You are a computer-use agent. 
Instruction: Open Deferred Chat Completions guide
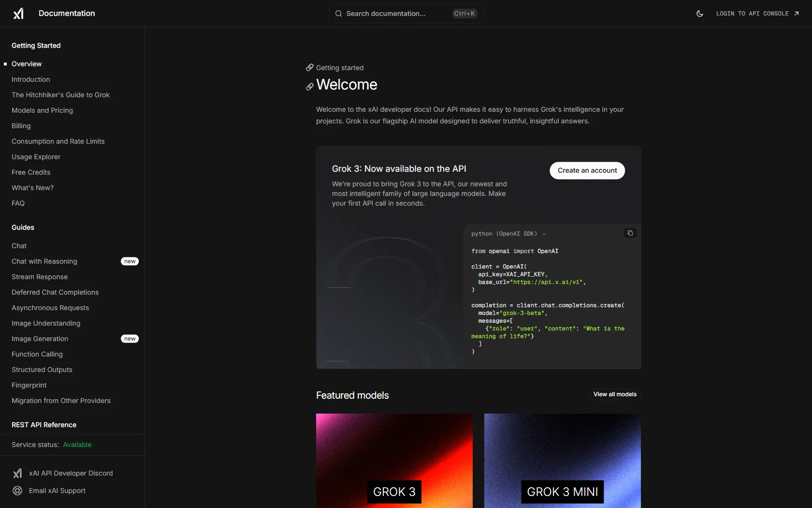(55, 292)
